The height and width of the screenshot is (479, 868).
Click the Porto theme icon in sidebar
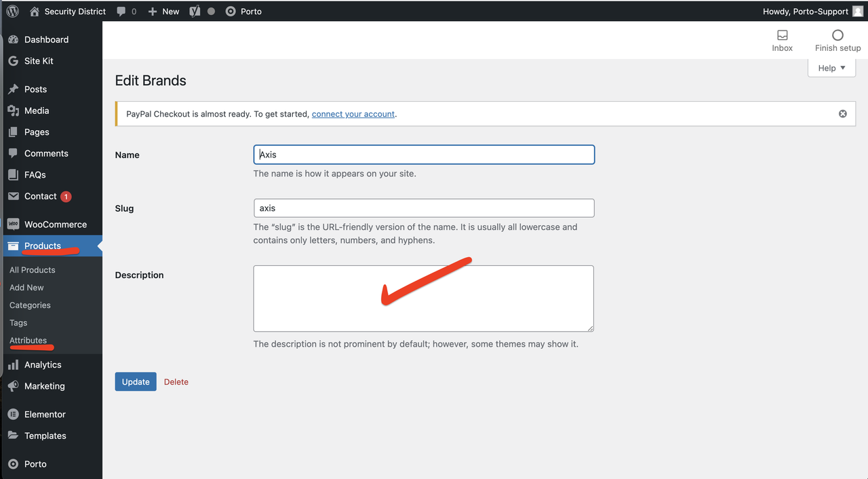13,464
